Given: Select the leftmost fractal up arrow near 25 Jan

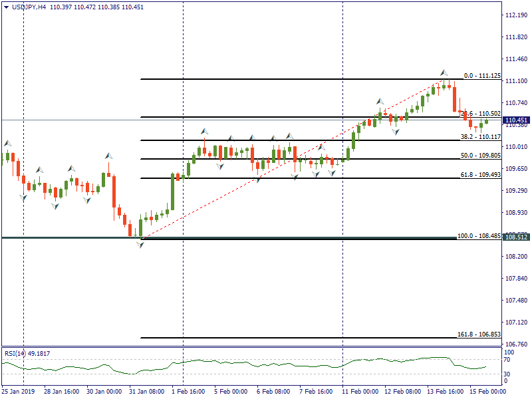Looking at the screenshot, I should click(x=8, y=142).
